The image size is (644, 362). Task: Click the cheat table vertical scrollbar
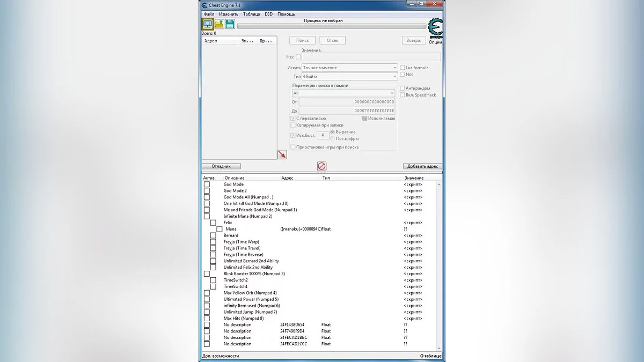pos(440,265)
